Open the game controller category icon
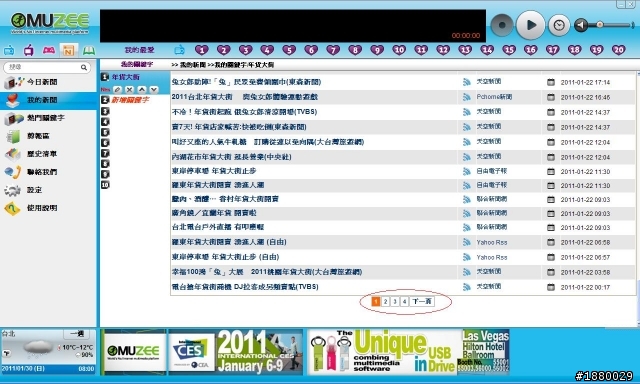This screenshot has height=384, width=640. click(x=49, y=50)
